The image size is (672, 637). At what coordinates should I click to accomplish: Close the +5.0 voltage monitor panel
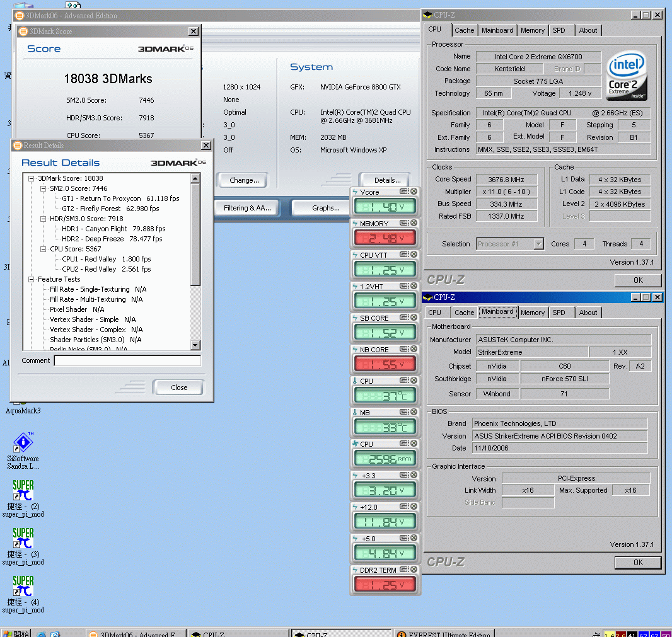414,538
